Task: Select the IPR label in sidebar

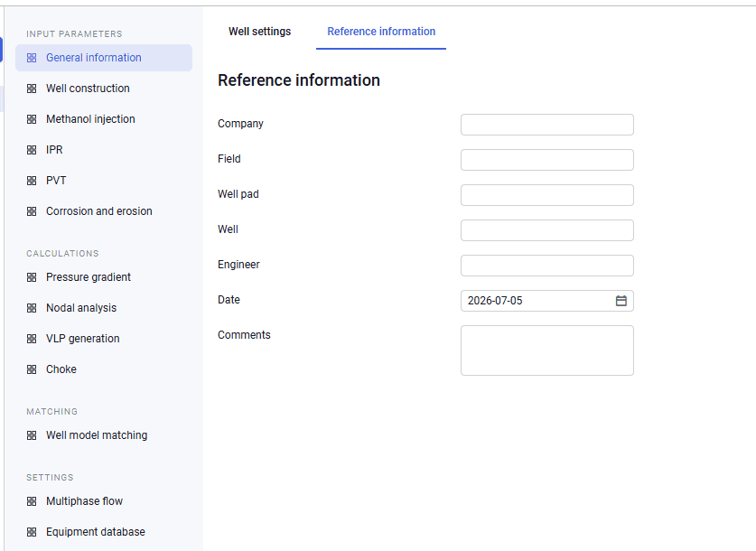Action: (x=54, y=150)
